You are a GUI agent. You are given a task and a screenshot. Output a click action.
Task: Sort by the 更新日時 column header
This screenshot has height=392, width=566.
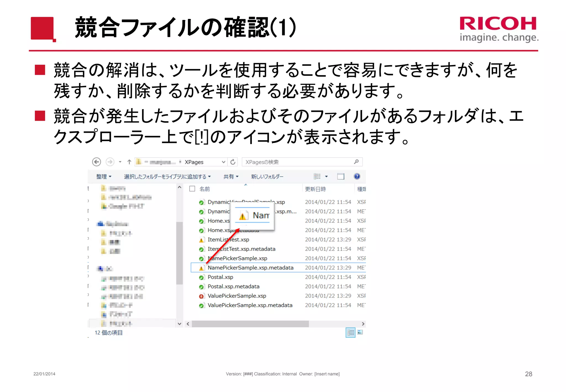tap(315, 189)
